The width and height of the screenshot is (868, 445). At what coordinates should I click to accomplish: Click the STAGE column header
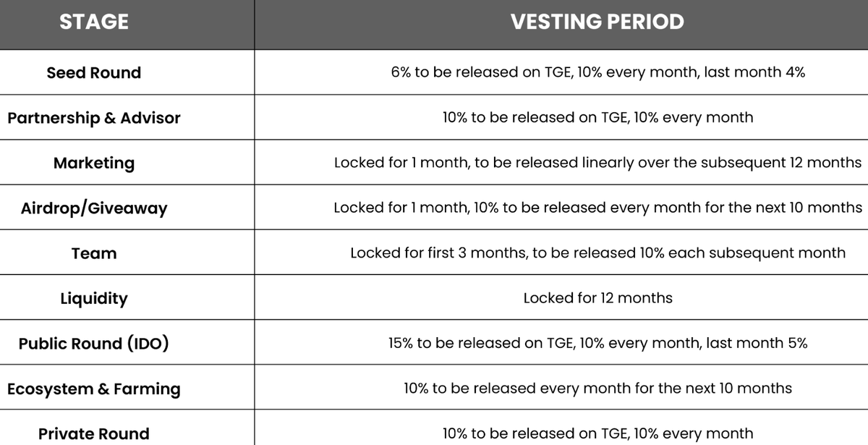click(x=94, y=22)
